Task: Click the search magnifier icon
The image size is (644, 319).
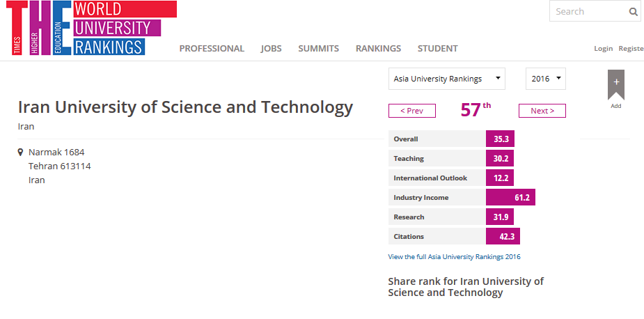Action: pos(633,12)
